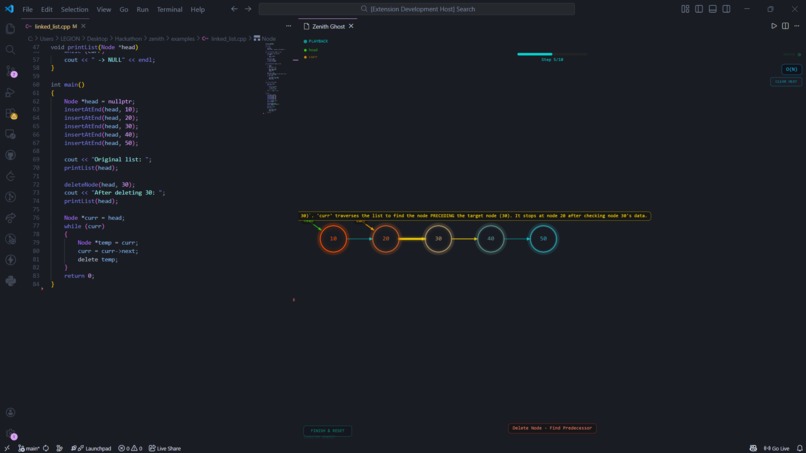Open the Source Control view
806x453 pixels.
pos(10,71)
